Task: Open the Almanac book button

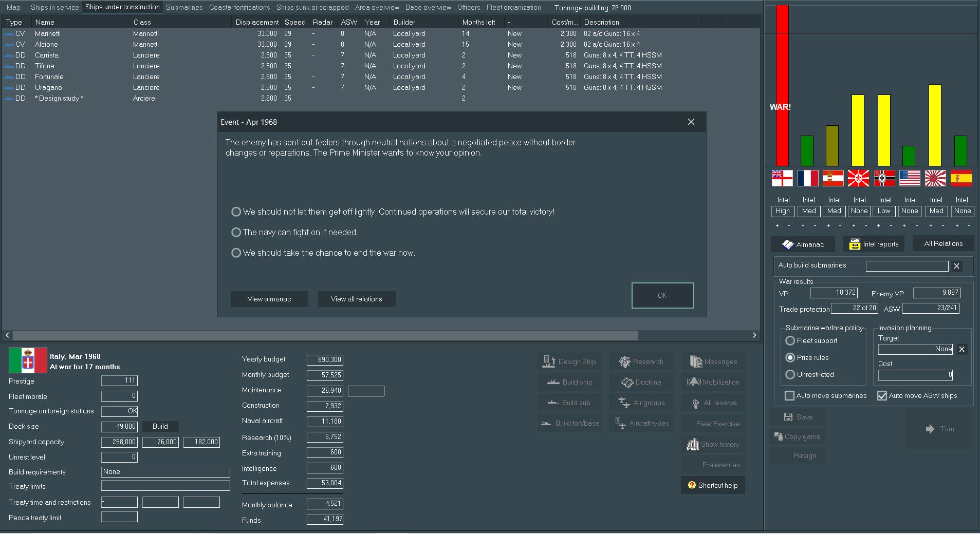Action: (803, 244)
